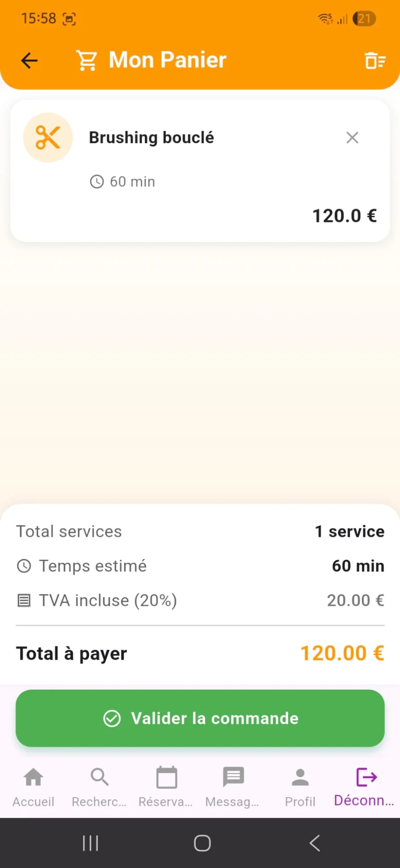This screenshot has height=868, width=400.
Task: Empty the cart with the trash icon
Action: pos(374,60)
